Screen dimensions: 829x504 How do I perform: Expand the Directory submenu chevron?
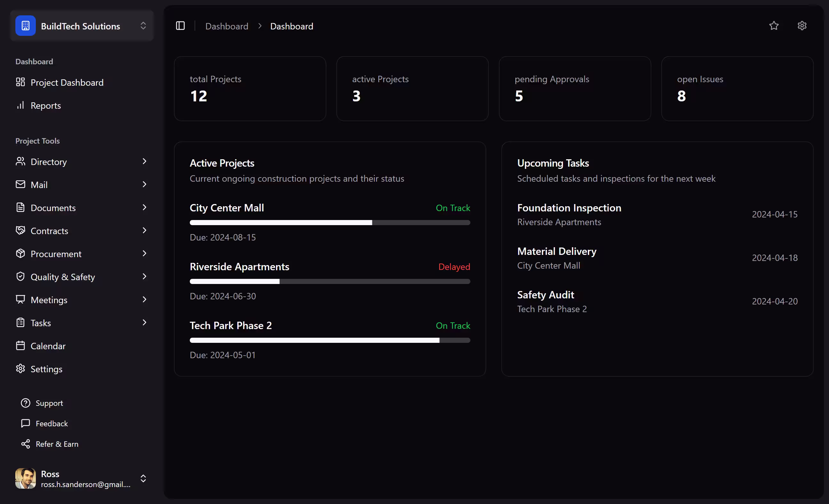144,161
